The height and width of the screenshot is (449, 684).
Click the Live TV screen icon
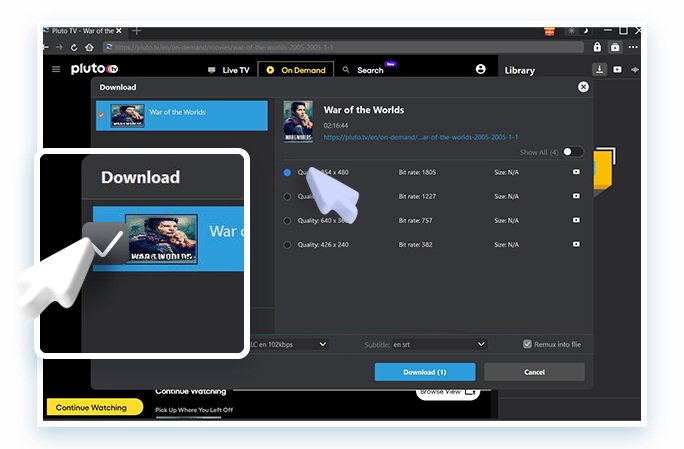tap(212, 70)
